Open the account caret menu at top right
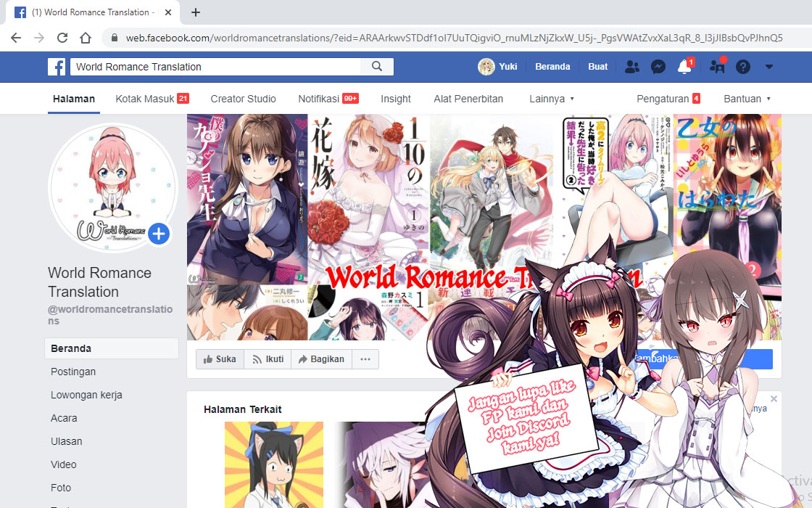Screen dimensions: 812x508 click(x=769, y=66)
